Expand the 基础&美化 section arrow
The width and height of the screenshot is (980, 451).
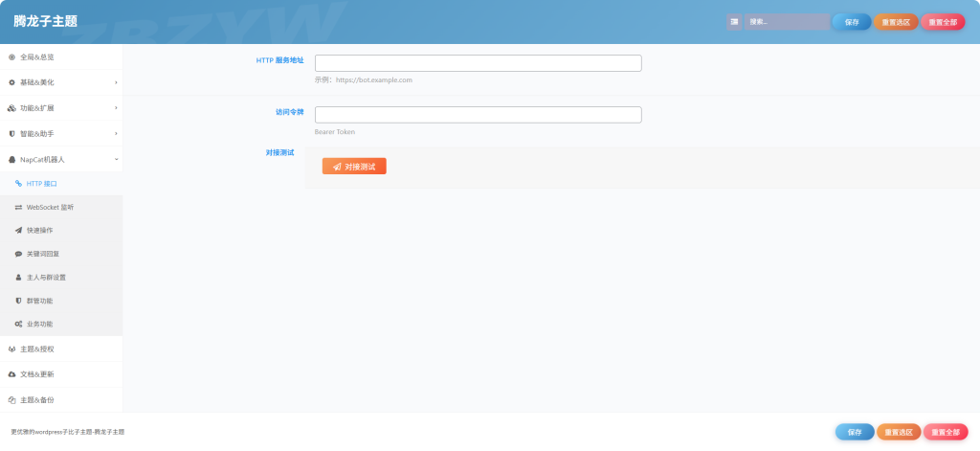coord(116,82)
